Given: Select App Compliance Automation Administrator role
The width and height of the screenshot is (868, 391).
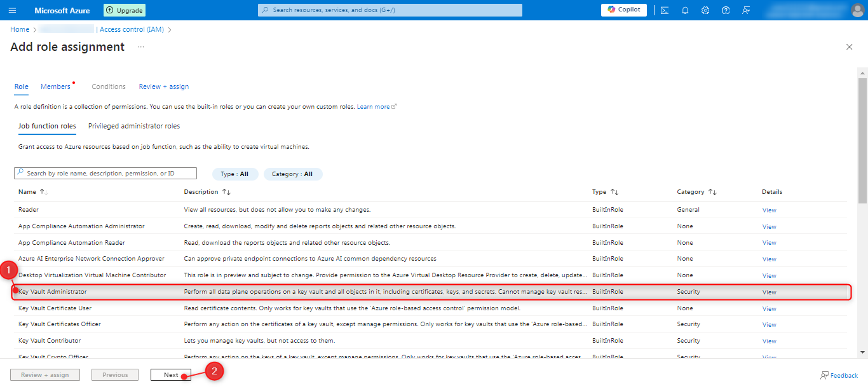Looking at the screenshot, I should pos(430,226).
